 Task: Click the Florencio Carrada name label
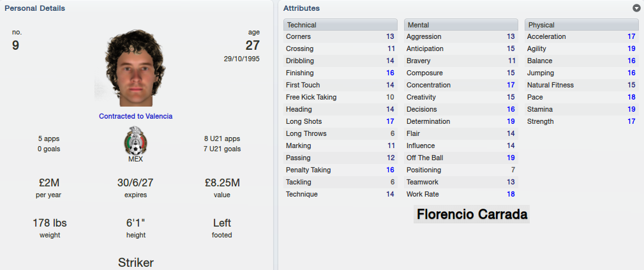pos(472,214)
